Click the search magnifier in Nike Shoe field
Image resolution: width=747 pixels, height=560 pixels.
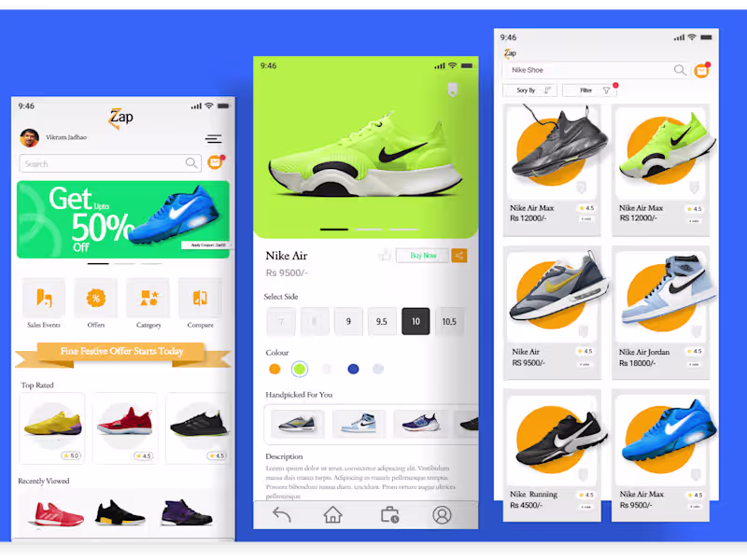pyautogui.click(x=680, y=71)
